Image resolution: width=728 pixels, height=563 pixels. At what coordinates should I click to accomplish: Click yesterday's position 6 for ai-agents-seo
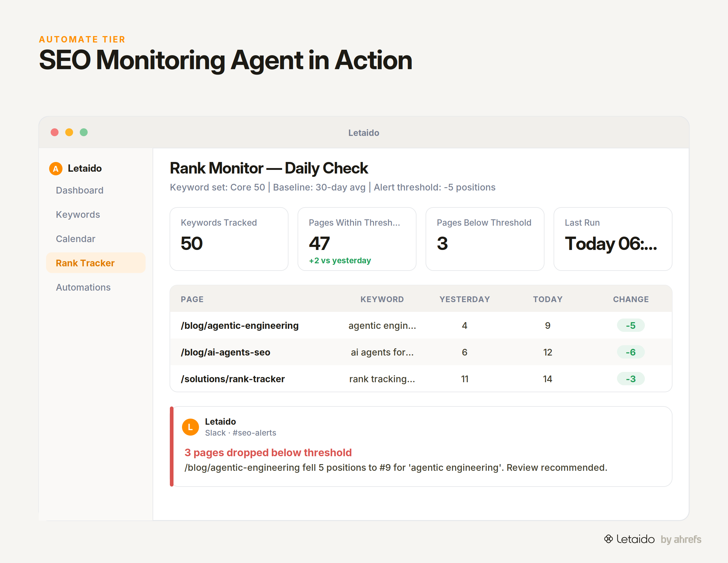[465, 352]
